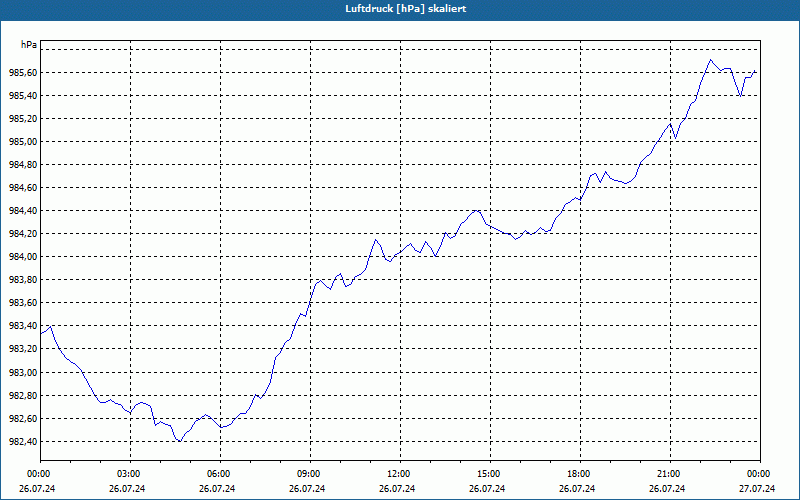The image size is (800, 500).
Task: Click the 983,80 y-axis value
Action: coord(23,280)
